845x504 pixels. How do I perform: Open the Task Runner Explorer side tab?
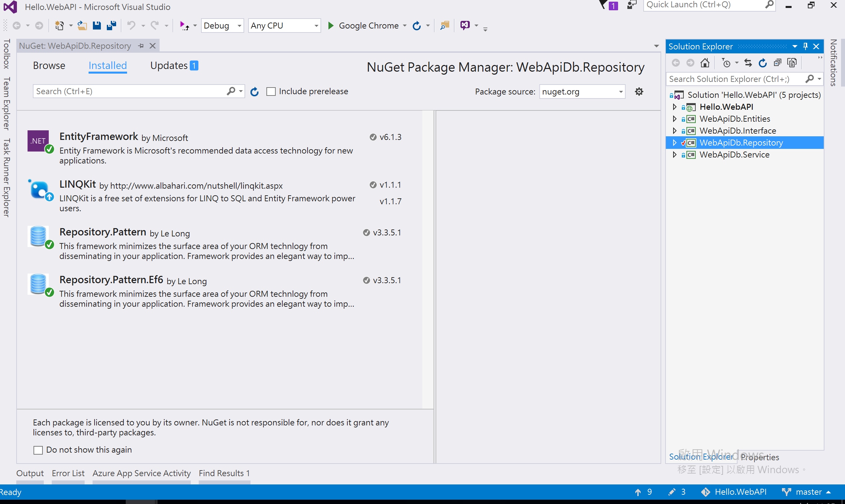(6, 178)
